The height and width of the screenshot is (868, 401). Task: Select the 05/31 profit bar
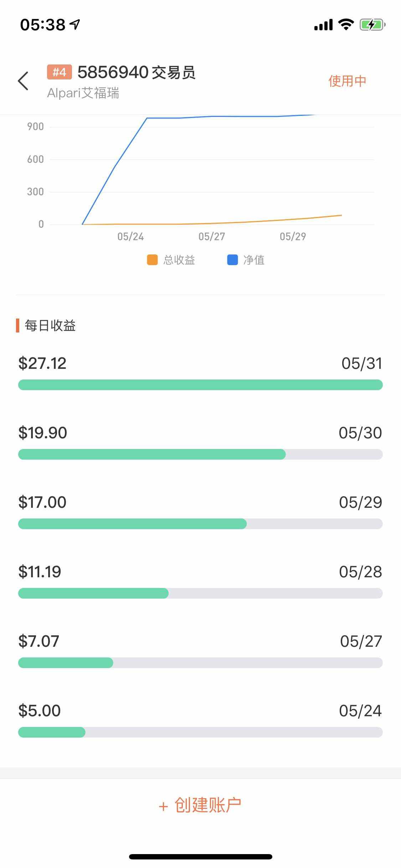tap(200, 385)
